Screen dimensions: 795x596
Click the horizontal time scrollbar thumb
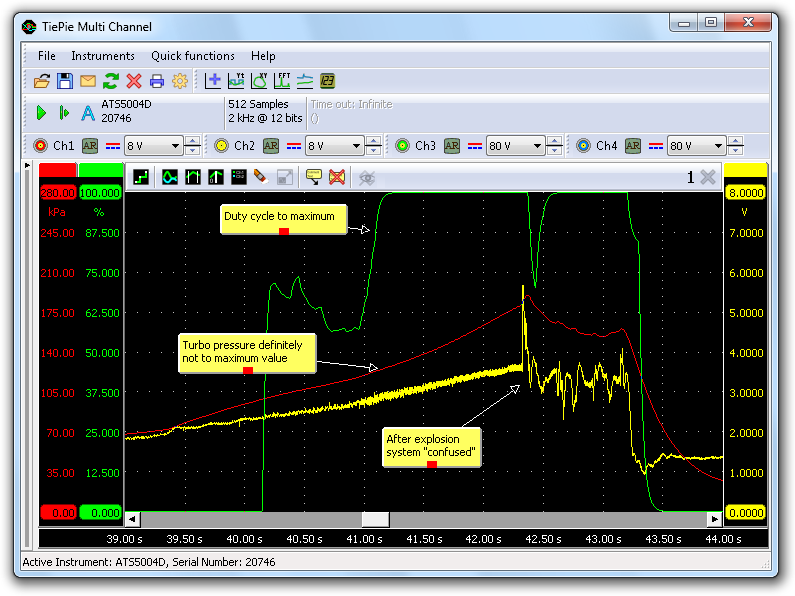tap(375, 519)
